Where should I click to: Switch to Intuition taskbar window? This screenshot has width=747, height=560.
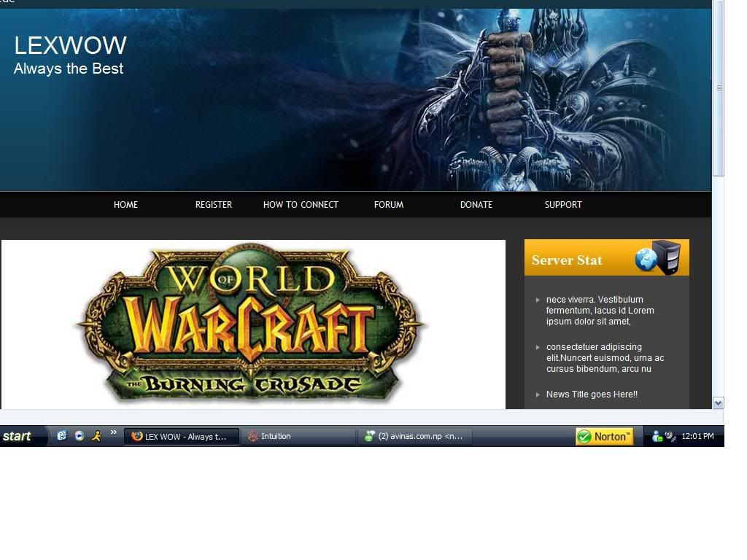click(x=298, y=436)
